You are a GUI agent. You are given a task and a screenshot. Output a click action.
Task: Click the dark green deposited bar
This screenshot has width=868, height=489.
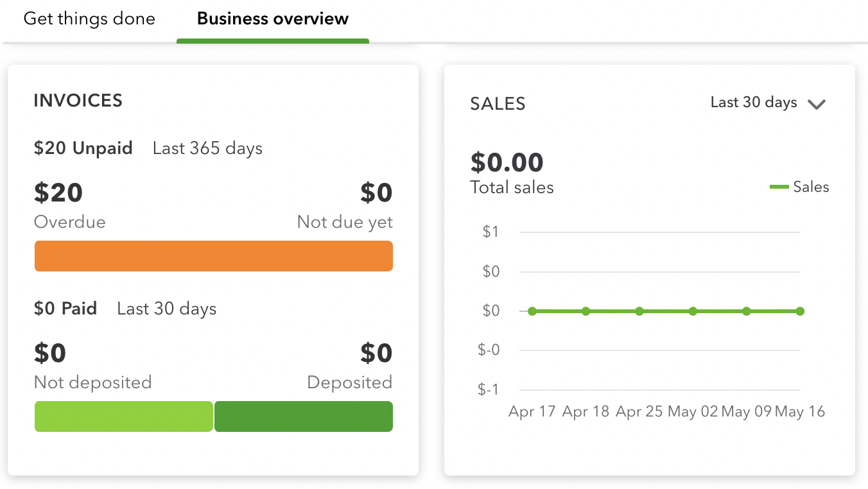point(303,416)
